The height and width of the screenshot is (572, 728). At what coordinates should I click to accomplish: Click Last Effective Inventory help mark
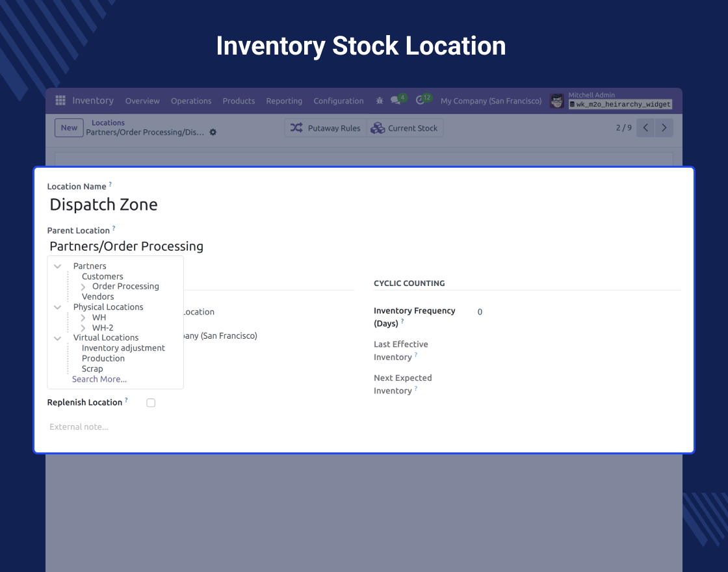click(x=416, y=355)
